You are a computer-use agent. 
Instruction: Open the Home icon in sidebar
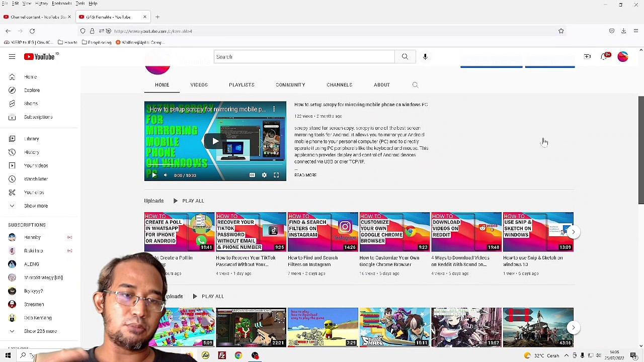(x=12, y=77)
